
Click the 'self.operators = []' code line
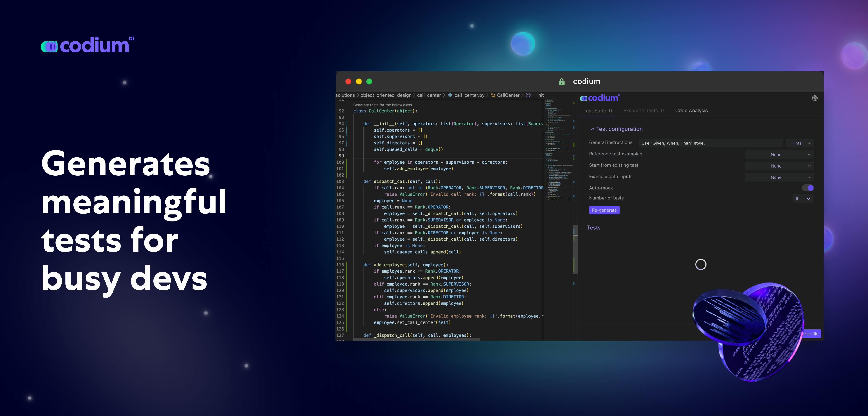point(398,130)
